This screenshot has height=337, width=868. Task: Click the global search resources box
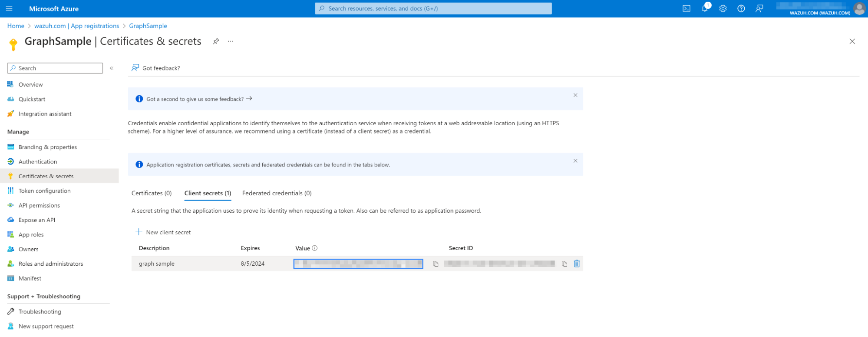pyautogui.click(x=433, y=9)
